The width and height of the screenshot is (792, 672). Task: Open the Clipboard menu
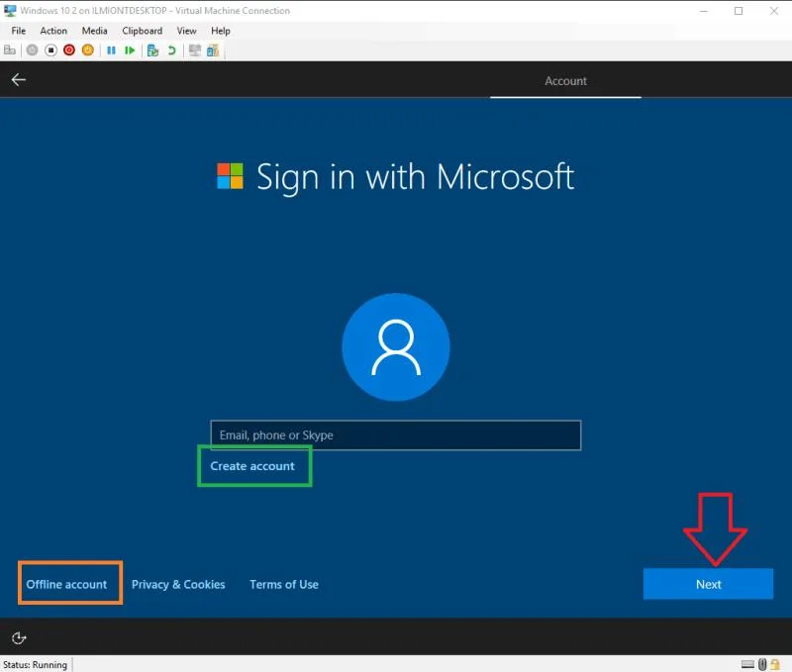pos(142,31)
